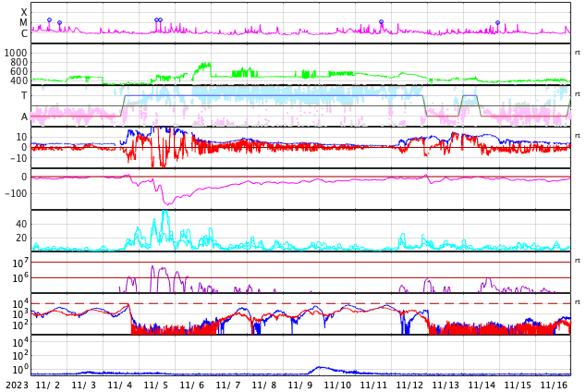The width and height of the screenshot is (586, 392).
Task: Click the "rt" tag beside the red-blue field panel
Action: [x=578, y=136]
